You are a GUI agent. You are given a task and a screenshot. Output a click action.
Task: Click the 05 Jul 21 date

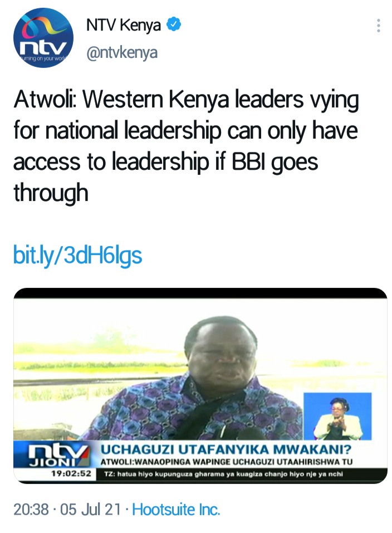click(x=90, y=509)
